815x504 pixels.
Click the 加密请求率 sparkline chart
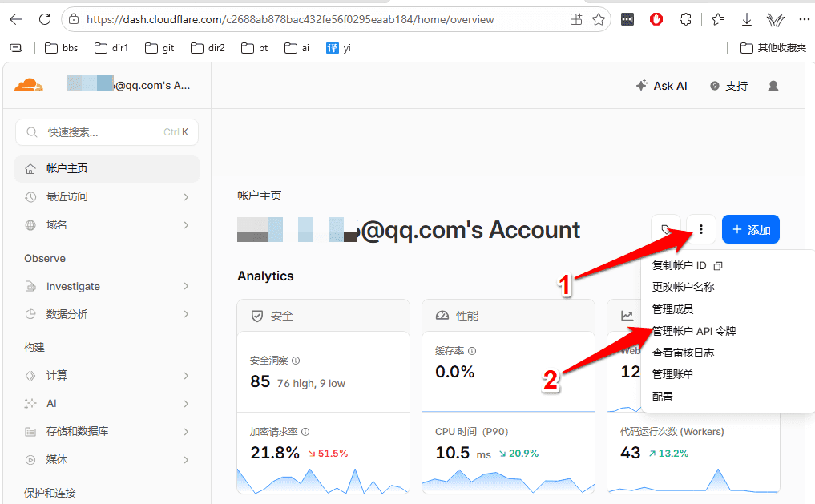coord(323,481)
